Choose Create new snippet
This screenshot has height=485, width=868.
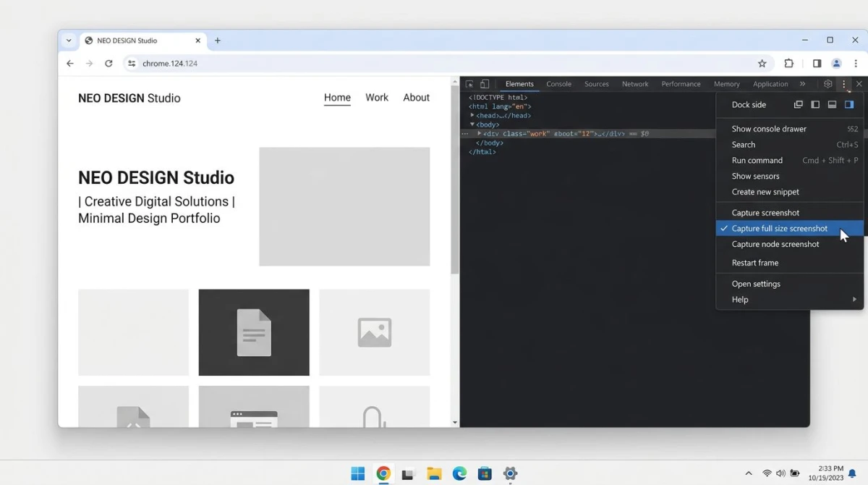(x=790, y=192)
